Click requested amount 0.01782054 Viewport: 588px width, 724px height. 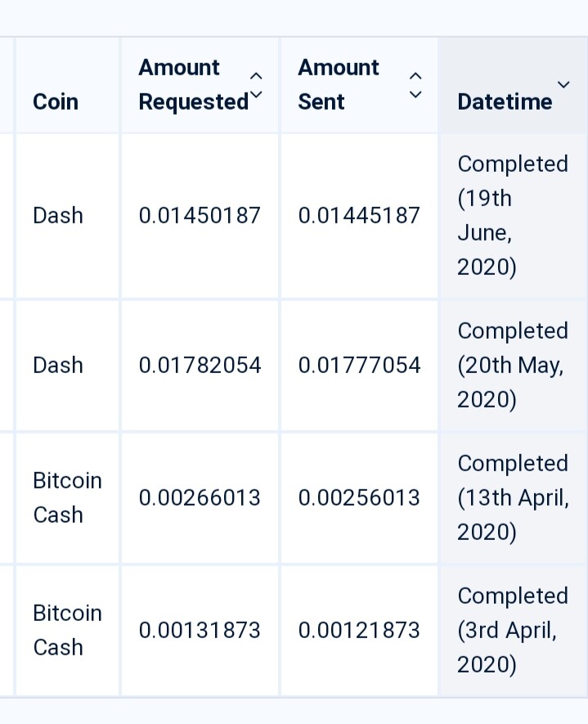[x=200, y=365]
